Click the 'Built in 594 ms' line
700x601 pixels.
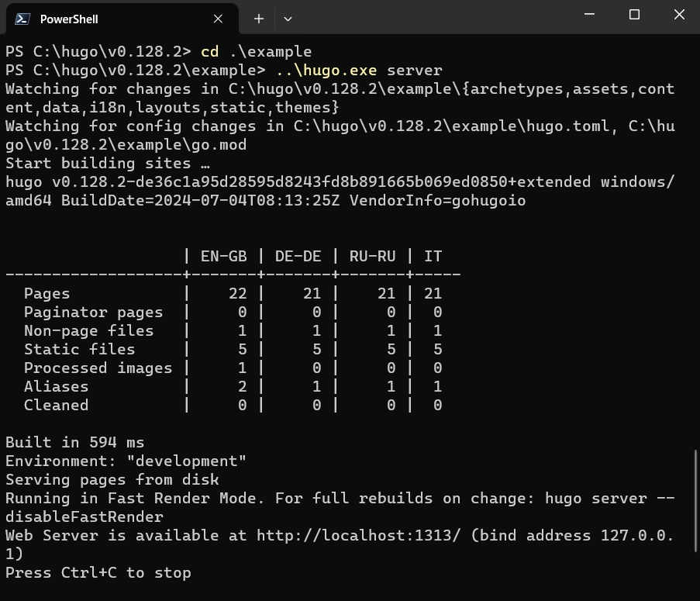74,443
